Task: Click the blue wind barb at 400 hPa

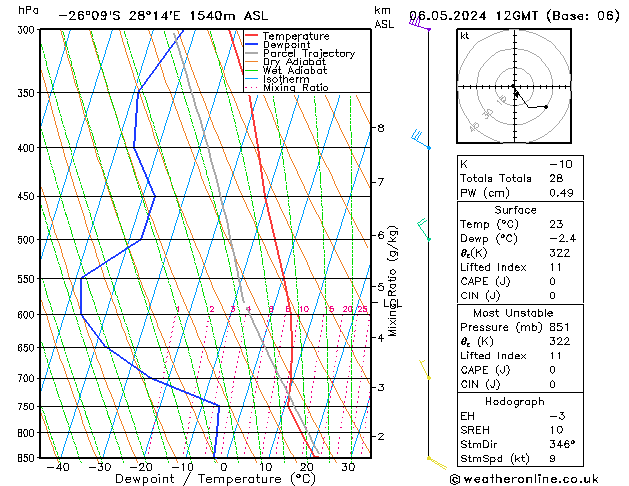Action: coord(421,140)
